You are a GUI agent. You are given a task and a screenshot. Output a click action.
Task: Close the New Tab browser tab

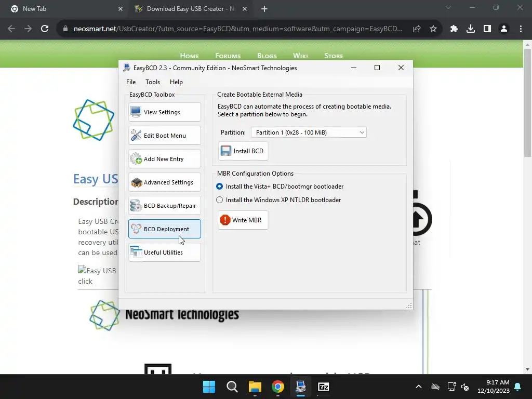[x=121, y=9]
